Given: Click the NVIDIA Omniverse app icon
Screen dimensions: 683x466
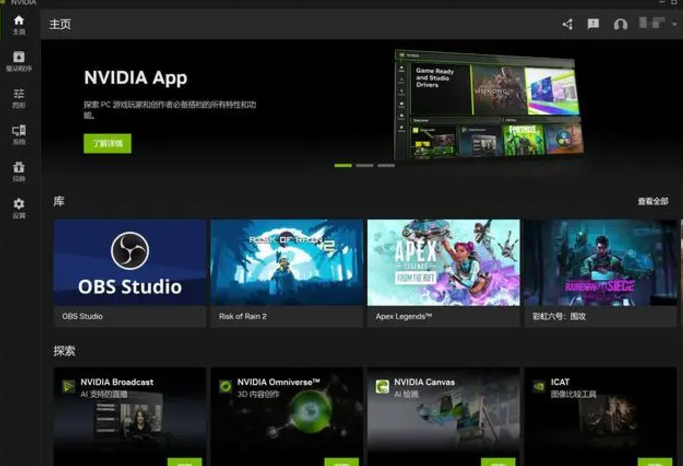Looking at the screenshot, I should pos(225,386).
